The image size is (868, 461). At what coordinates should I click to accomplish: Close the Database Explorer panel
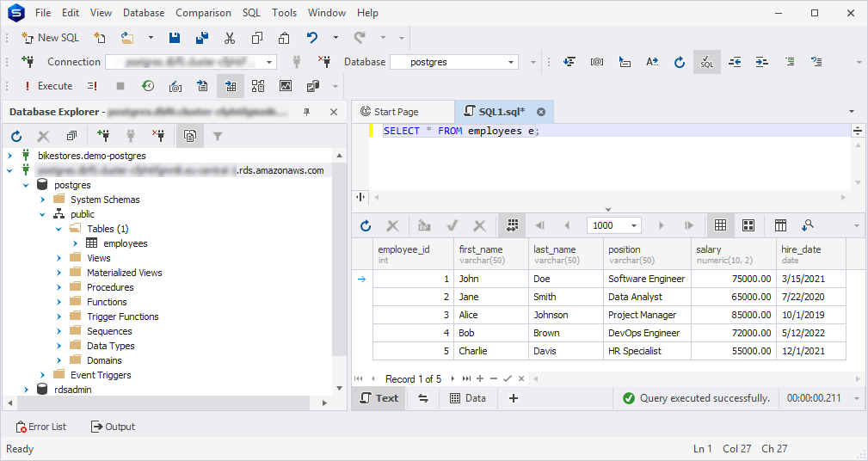pos(334,112)
